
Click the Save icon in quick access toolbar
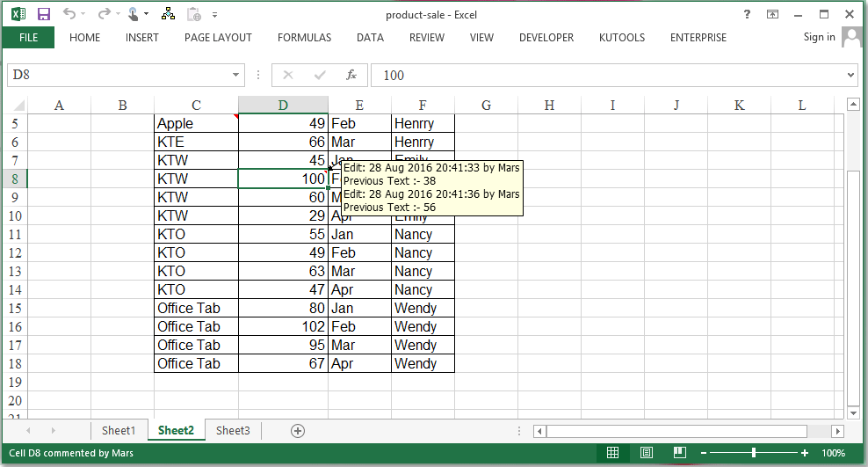44,14
